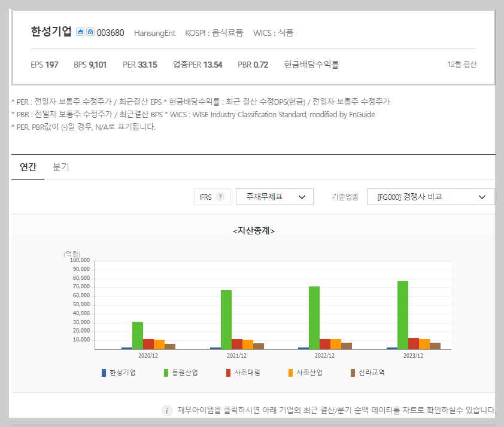Toggle 사조대림 red legend swatch

coord(228,373)
